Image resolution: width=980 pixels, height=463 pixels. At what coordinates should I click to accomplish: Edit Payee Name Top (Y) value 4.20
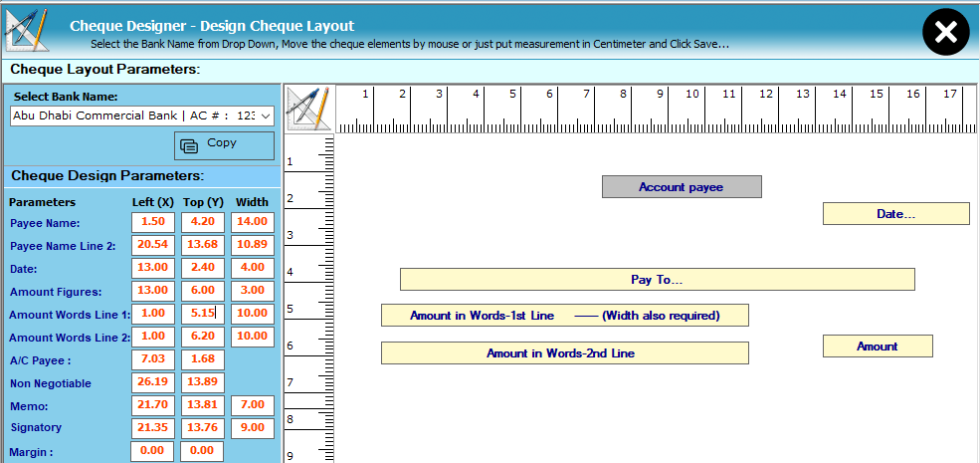pos(203,222)
